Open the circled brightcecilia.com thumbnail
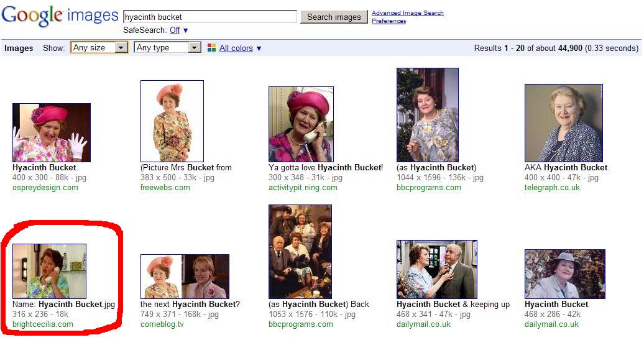 [50, 271]
